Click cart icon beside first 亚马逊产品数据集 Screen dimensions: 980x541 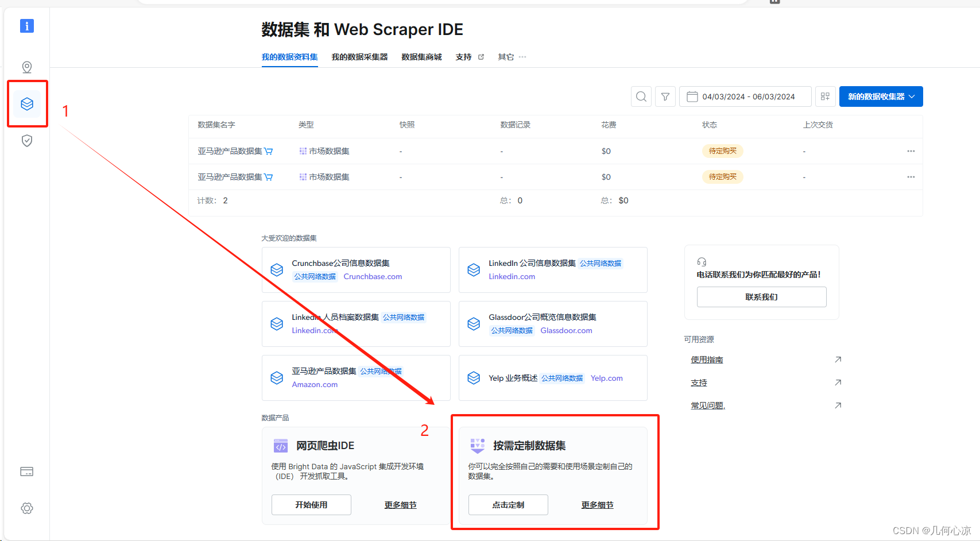coord(269,152)
